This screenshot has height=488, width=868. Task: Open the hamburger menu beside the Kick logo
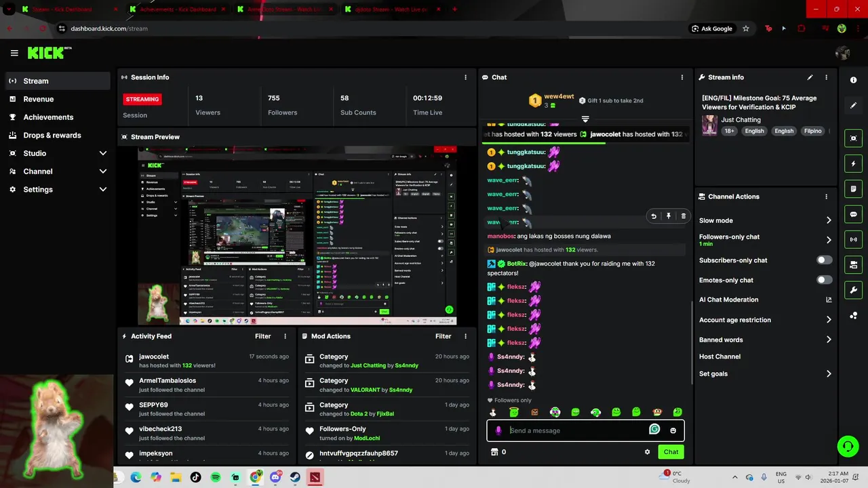14,53
